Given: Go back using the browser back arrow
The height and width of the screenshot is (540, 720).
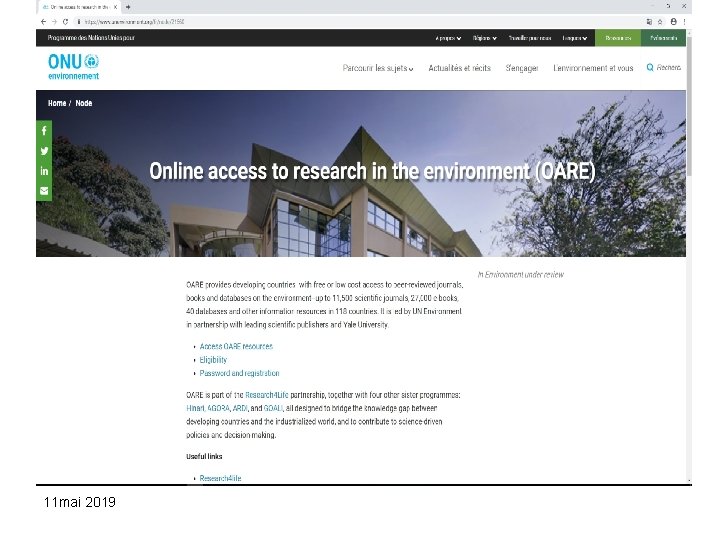Looking at the screenshot, I should (x=43, y=22).
